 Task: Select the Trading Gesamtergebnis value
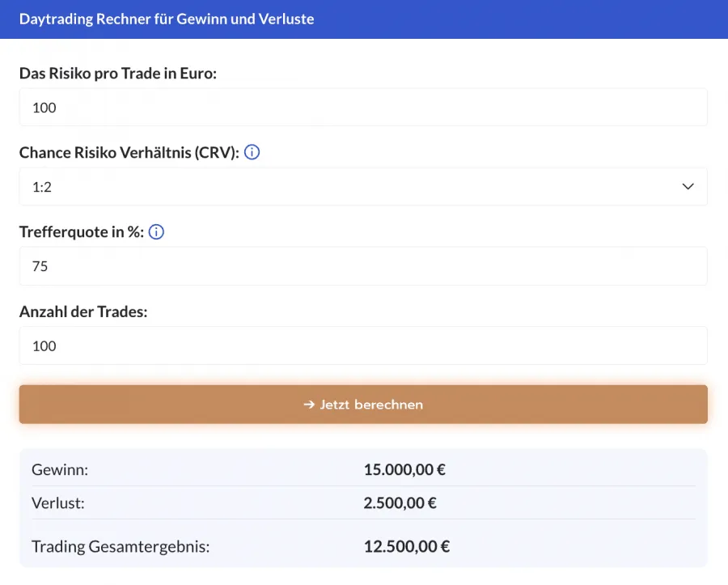point(407,546)
